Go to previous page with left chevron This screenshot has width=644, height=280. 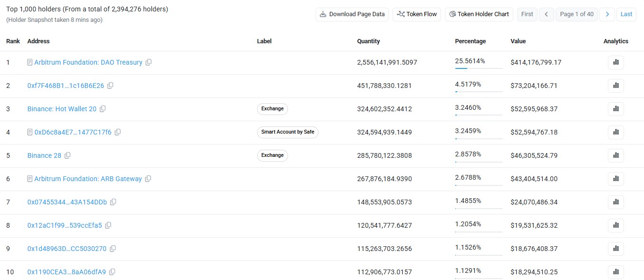[546, 14]
